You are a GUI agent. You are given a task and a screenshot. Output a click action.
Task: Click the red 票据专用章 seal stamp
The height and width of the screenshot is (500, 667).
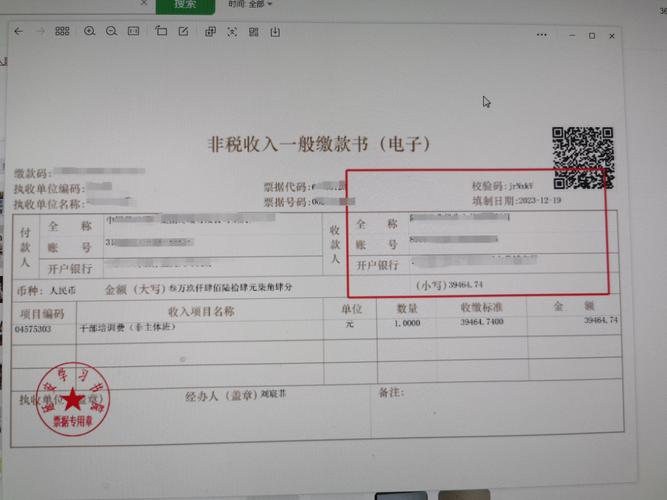(x=73, y=399)
